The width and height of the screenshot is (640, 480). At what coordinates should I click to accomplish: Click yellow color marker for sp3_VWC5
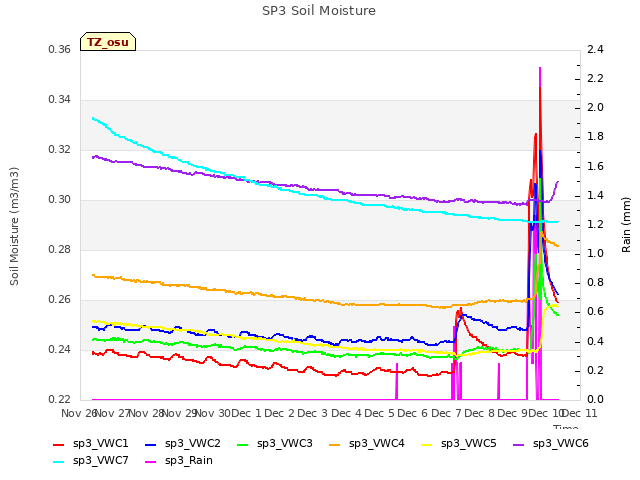[427, 444]
